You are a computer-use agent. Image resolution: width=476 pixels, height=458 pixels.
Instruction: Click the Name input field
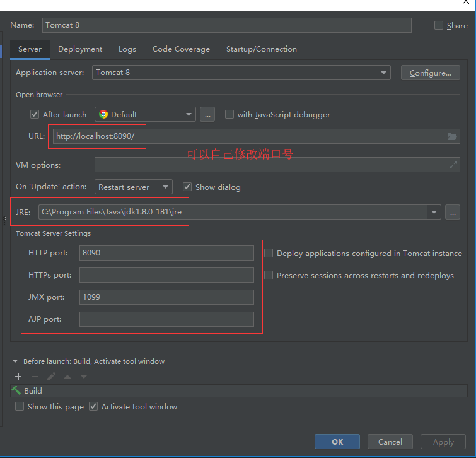pyautogui.click(x=227, y=25)
